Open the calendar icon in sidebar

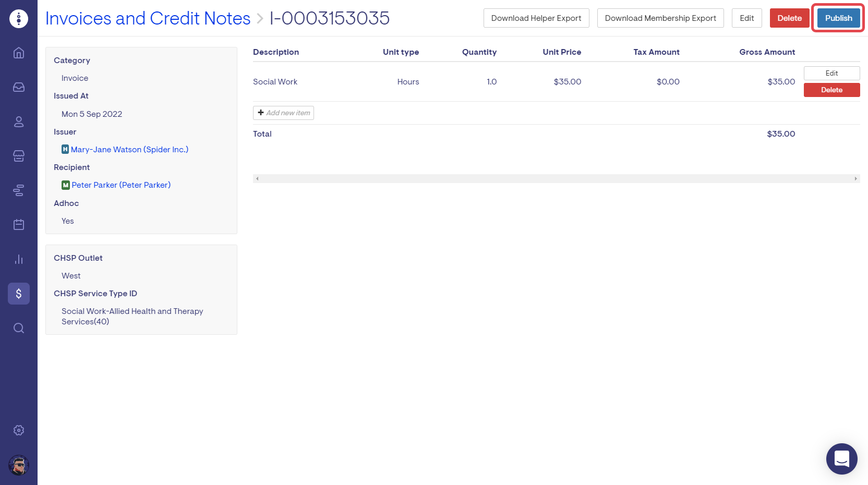tap(19, 225)
